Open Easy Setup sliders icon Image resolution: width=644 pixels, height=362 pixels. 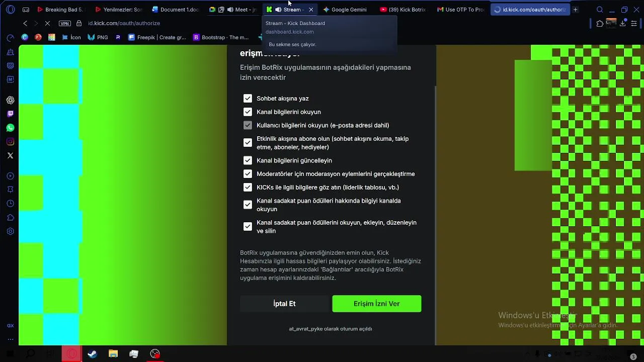[634, 23]
